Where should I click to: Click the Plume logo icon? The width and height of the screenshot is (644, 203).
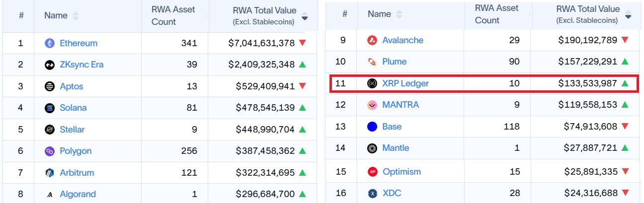pos(372,62)
